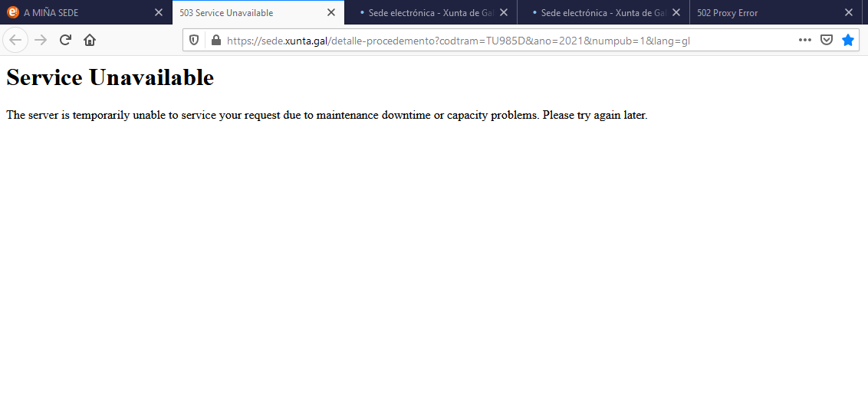Image resolution: width=868 pixels, height=406 pixels.
Task: Open the Firefox home page
Action: click(90, 40)
